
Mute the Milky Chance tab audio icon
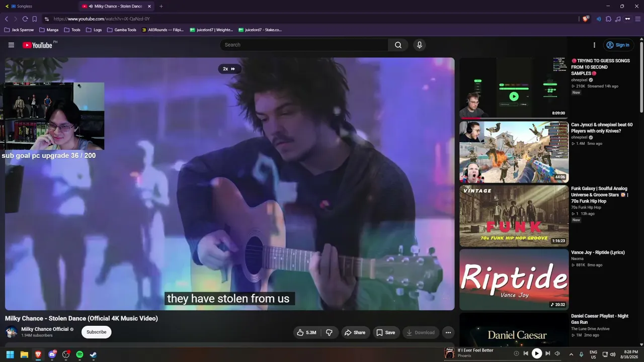(91, 6)
